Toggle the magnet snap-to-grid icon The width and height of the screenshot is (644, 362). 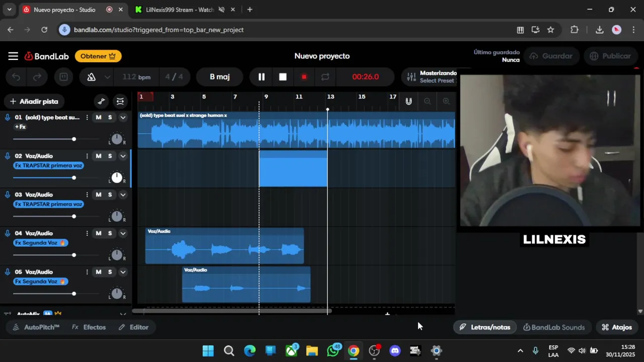tap(409, 102)
